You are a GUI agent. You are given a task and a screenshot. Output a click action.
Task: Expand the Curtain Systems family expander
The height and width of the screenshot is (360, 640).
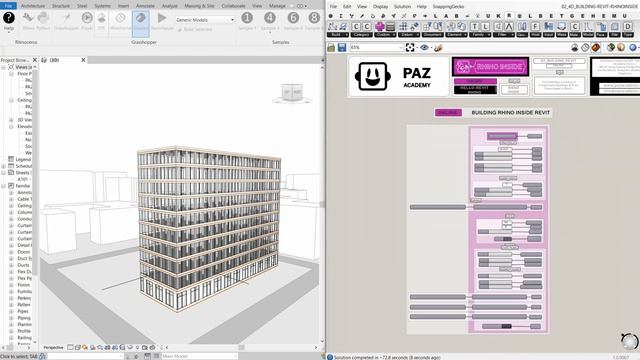(11, 232)
